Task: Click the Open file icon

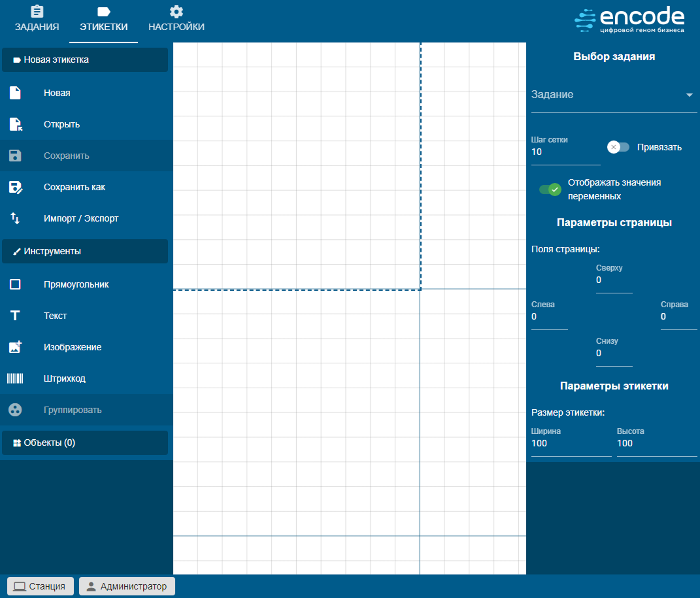Action: pos(15,124)
